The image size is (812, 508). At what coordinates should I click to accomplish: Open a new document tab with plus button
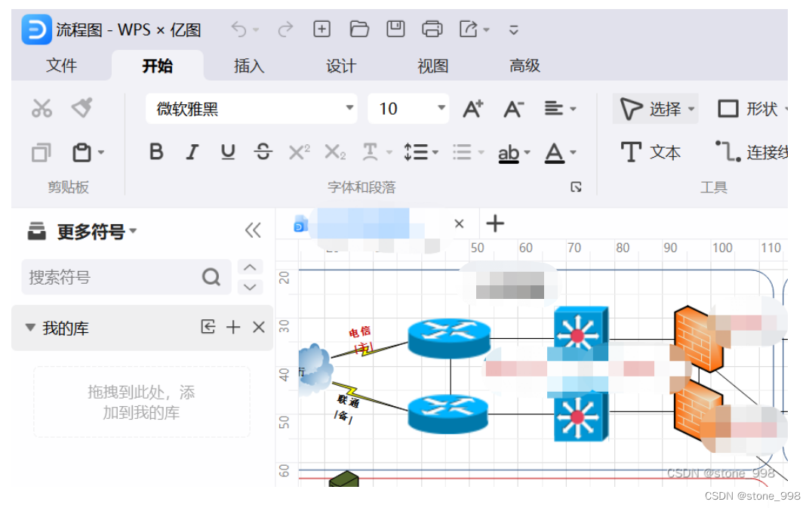[x=494, y=223]
